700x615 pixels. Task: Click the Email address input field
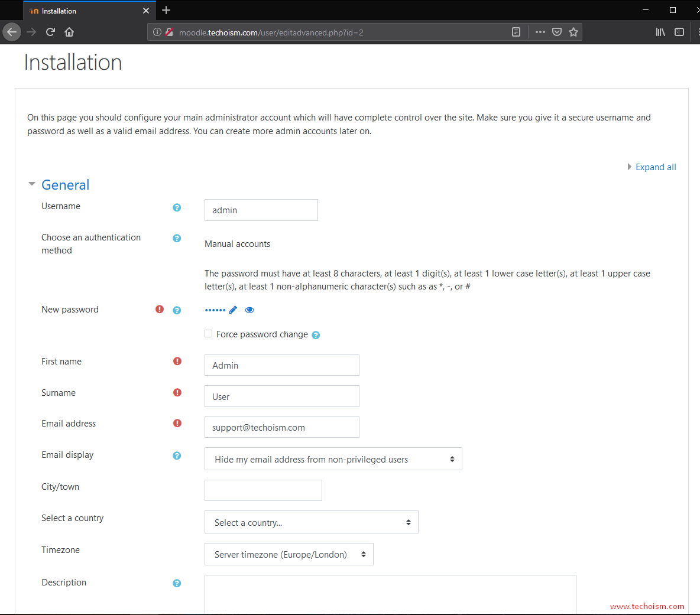(281, 427)
